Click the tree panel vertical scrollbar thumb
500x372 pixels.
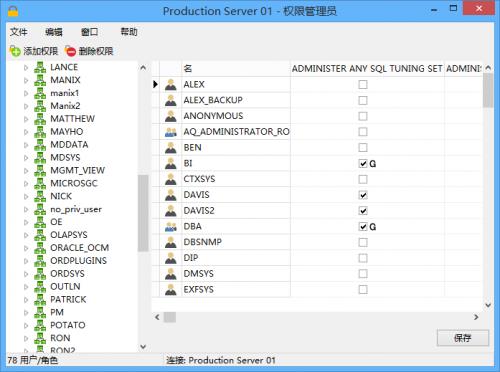click(x=143, y=213)
